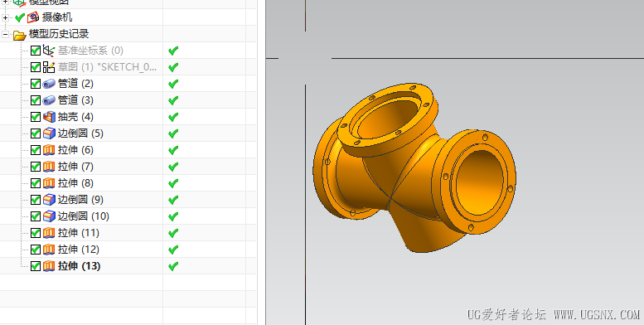Click the green status checkmark for 基准坐标系 (0)
This screenshot has height=325, width=644.
tap(173, 51)
